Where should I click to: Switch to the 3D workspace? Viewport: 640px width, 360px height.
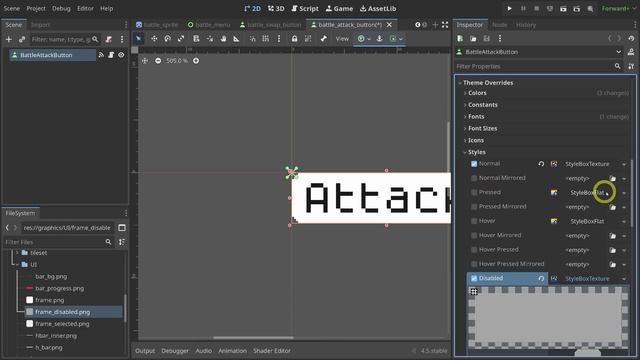(276, 9)
